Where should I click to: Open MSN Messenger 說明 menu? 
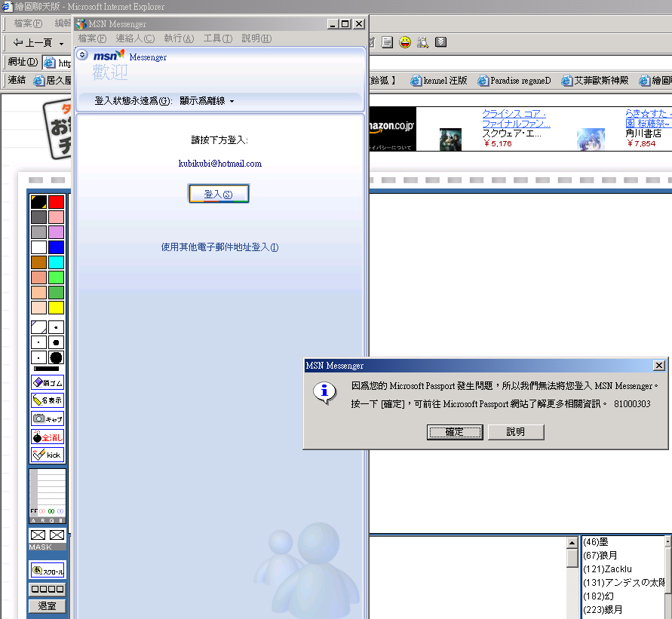pos(256,38)
